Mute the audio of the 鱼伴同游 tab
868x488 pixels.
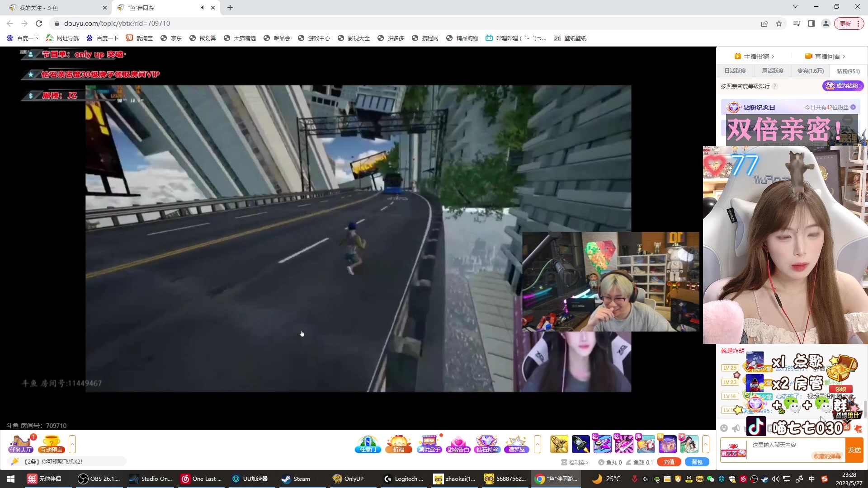click(203, 8)
